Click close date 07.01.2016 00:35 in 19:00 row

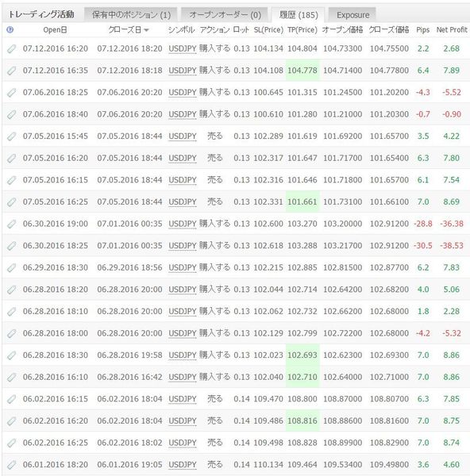(x=129, y=224)
